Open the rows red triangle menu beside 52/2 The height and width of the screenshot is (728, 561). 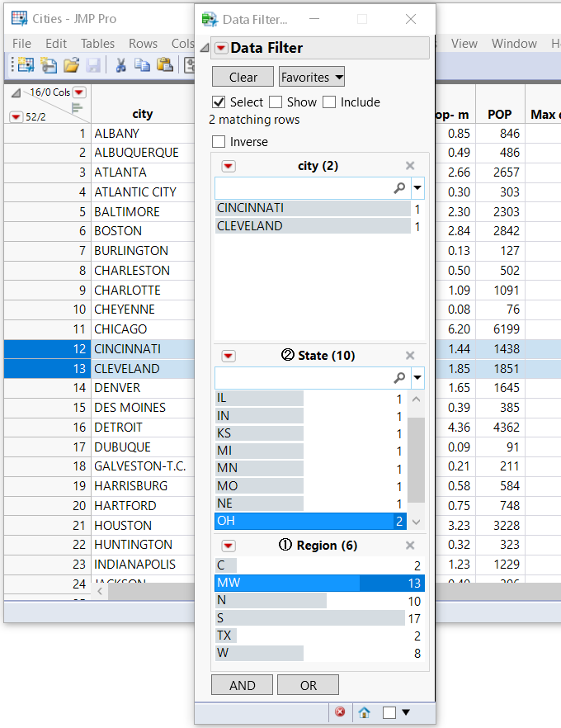coord(16,116)
